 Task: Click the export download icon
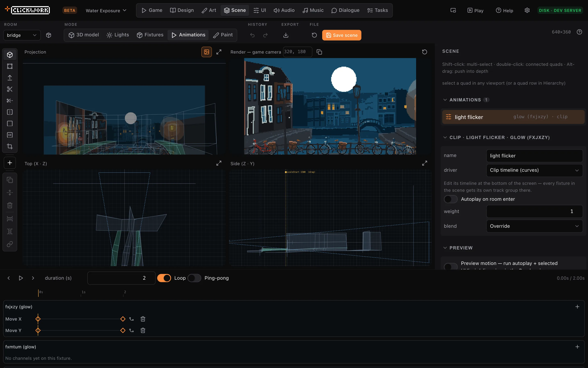[x=286, y=35]
